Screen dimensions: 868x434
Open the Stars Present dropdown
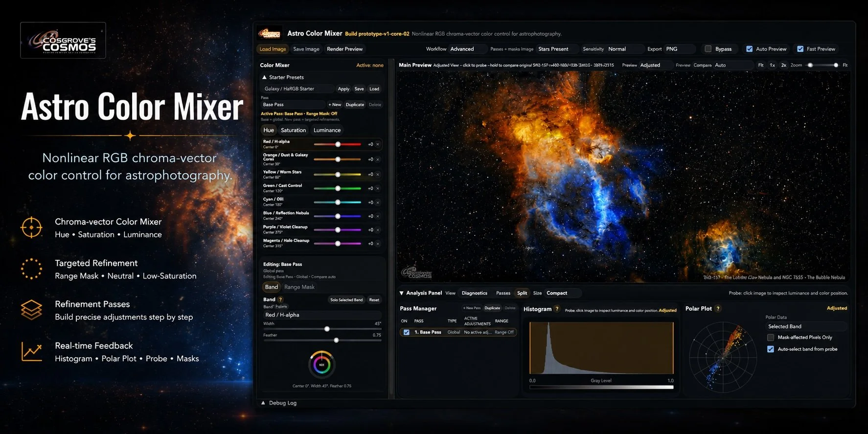click(557, 49)
